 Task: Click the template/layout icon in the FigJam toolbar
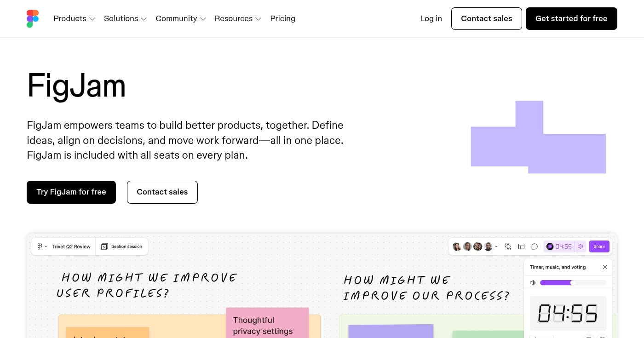[522, 246]
